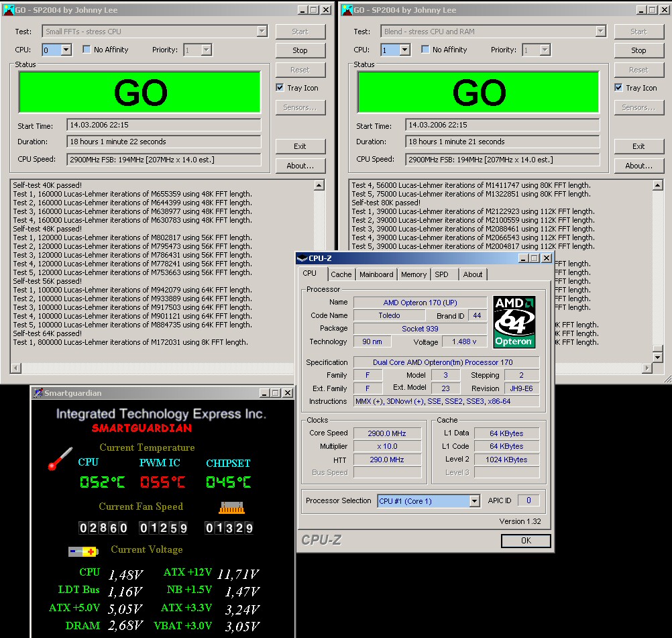
Task: Click CPU Speed field in left SP2004 window
Action: 164,160
